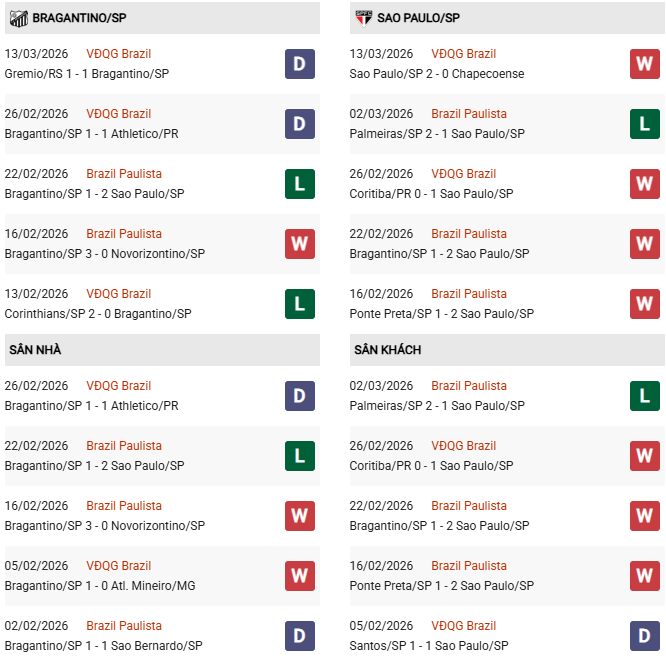Select the D badge for Santos vs Sao Paulo
Image resolution: width=666 pixels, height=659 pixels.
[644, 636]
